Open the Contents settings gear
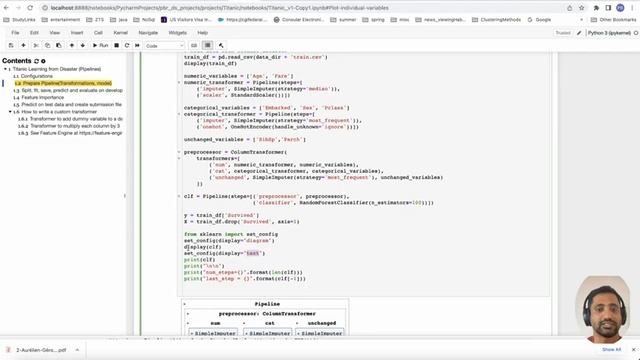This screenshot has width=640, height=360. click(x=43, y=61)
